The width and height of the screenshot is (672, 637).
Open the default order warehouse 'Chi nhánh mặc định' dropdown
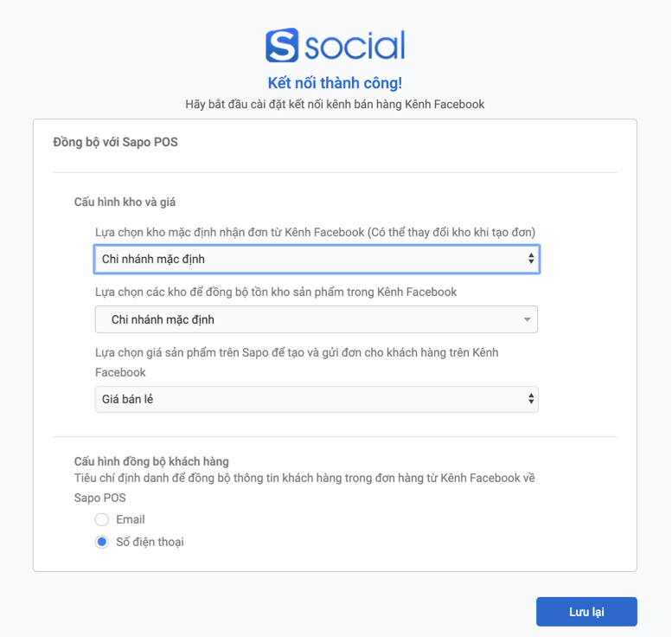pos(317,259)
